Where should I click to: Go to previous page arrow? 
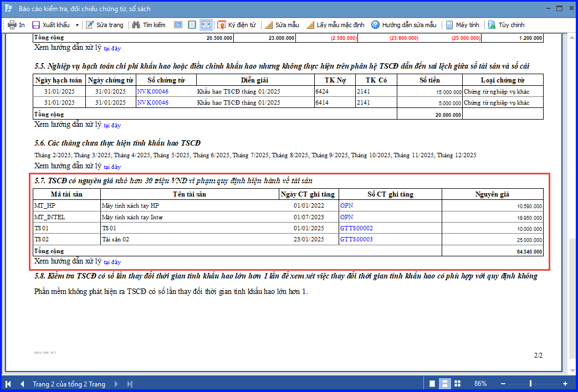coord(22,384)
